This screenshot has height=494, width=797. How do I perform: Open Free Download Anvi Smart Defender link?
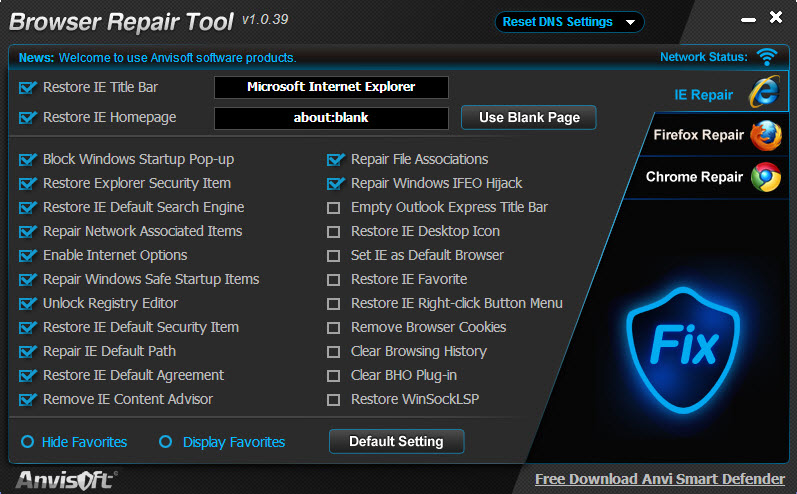click(660, 479)
